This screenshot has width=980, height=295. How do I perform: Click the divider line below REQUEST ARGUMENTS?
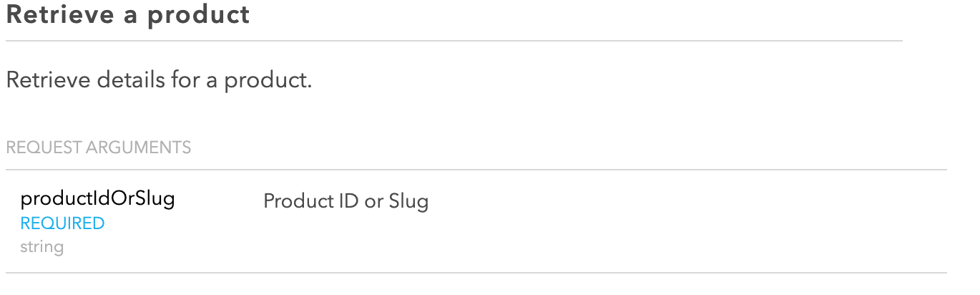tap(476, 170)
